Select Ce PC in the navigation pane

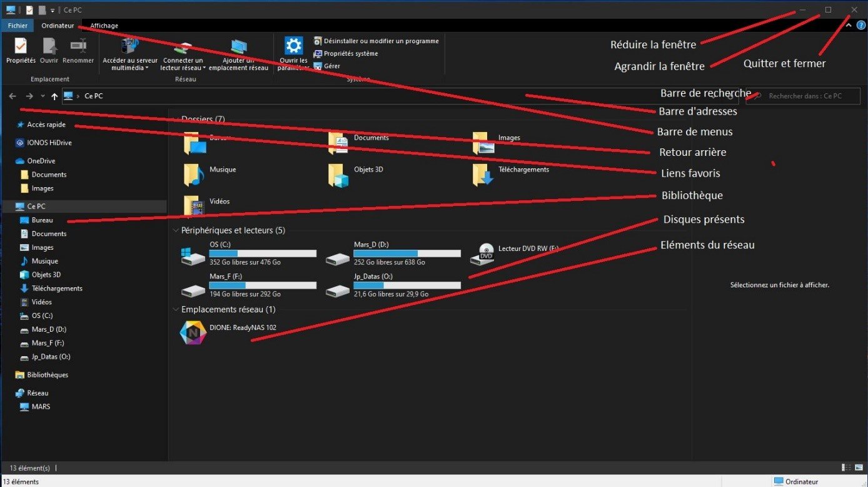[84, 206]
